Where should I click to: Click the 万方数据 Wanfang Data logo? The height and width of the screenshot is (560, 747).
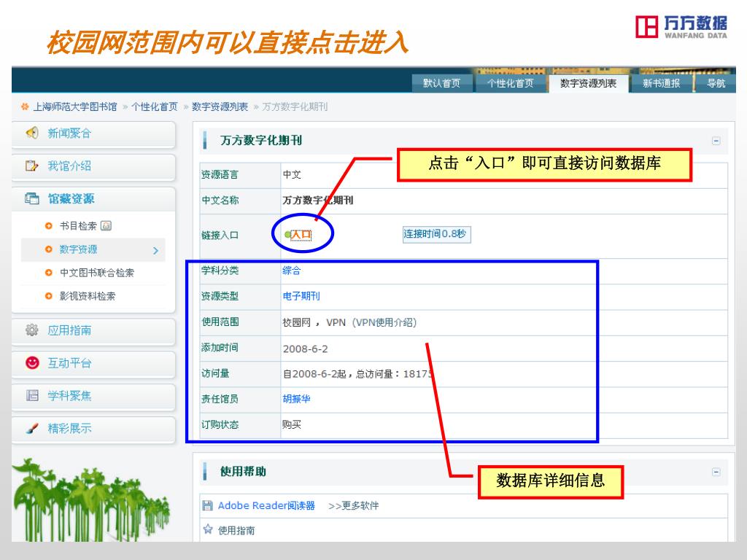click(681, 27)
